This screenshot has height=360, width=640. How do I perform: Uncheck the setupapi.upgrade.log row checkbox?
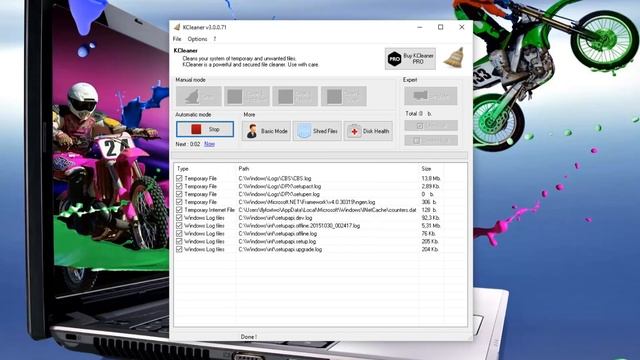pyautogui.click(x=179, y=249)
